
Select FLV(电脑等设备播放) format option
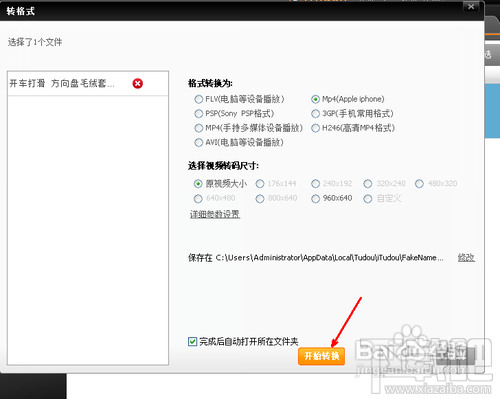(199, 99)
